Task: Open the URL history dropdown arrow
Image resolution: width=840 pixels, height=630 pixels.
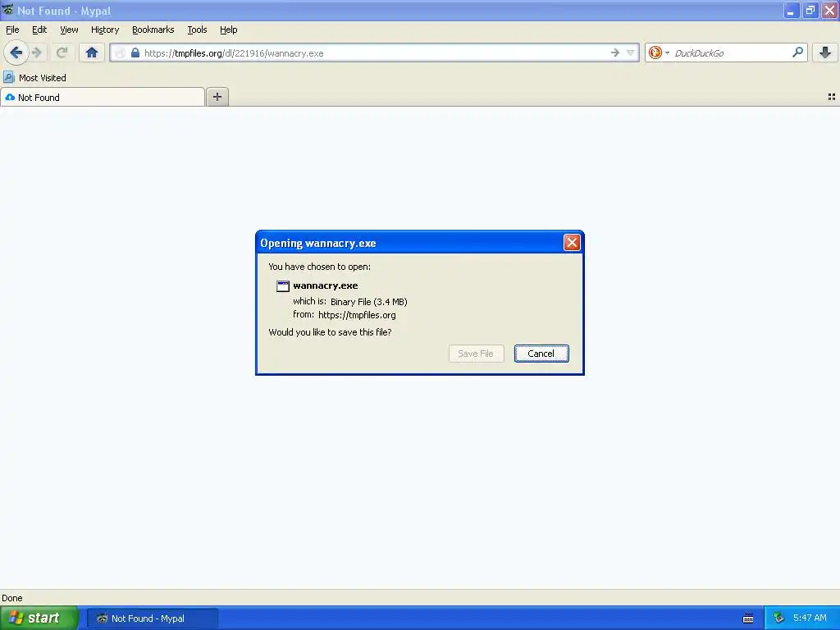Action: [631, 52]
